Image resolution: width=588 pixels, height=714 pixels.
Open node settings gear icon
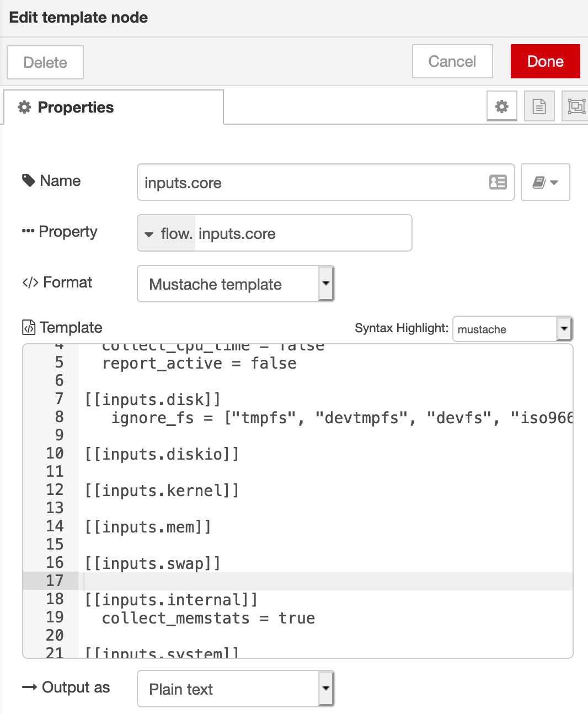click(501, 106)
